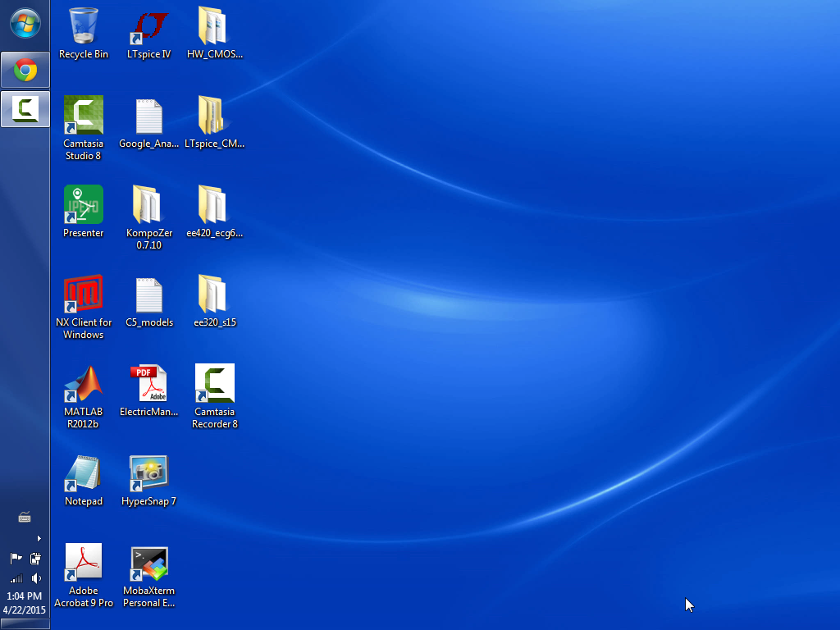Launch HyperSnap 7 shortcut
Viewport: 840px width, 630px height.
click(x=149, y=474)
